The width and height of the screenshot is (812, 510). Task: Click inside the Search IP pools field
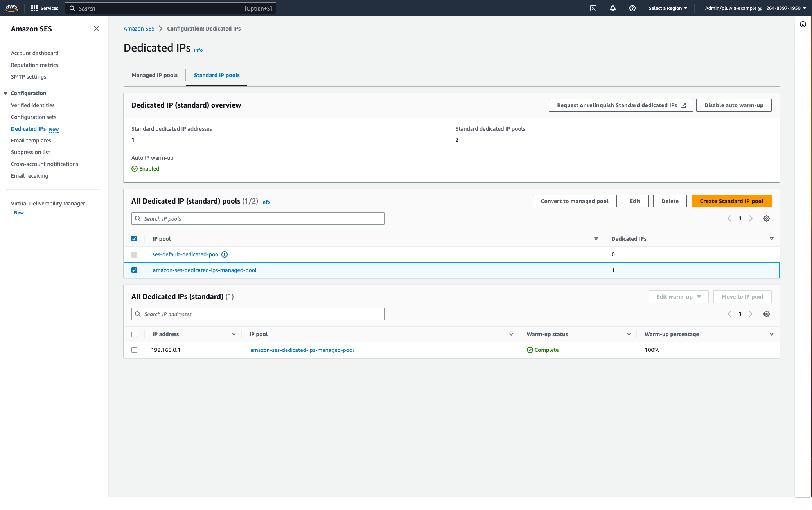tap(258, 218)
